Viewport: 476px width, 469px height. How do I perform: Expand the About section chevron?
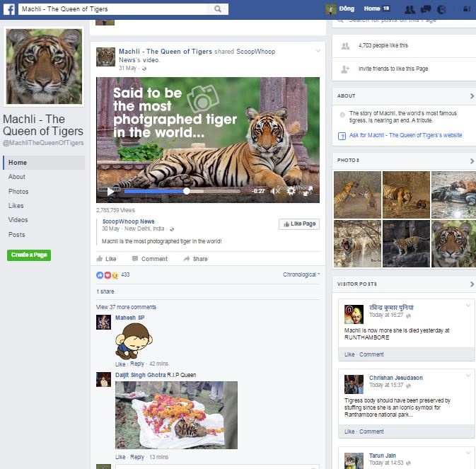[x=472, y=95]
